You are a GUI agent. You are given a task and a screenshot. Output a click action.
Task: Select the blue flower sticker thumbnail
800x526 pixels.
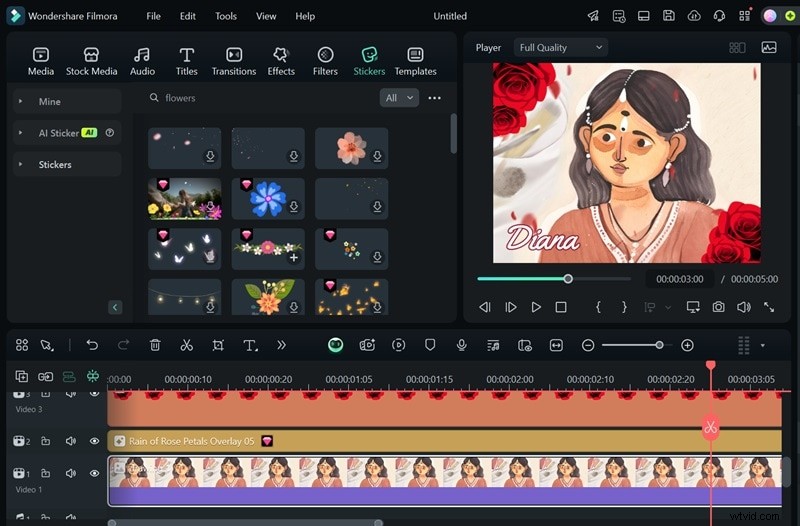(x=268, y=198)
